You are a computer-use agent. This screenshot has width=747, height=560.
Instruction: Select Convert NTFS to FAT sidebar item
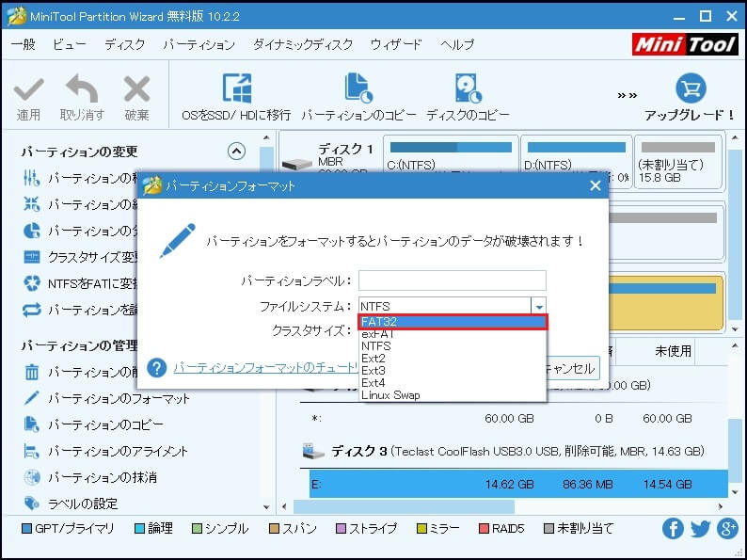81,283
